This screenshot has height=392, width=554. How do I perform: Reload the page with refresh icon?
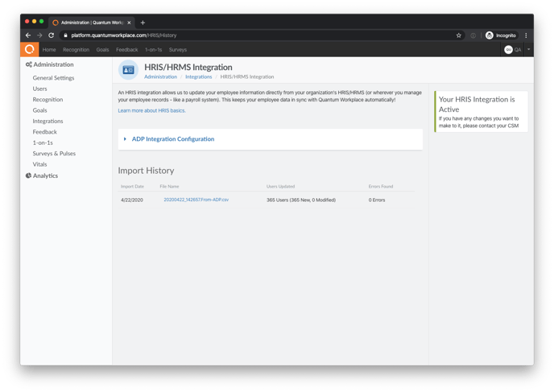52,35
